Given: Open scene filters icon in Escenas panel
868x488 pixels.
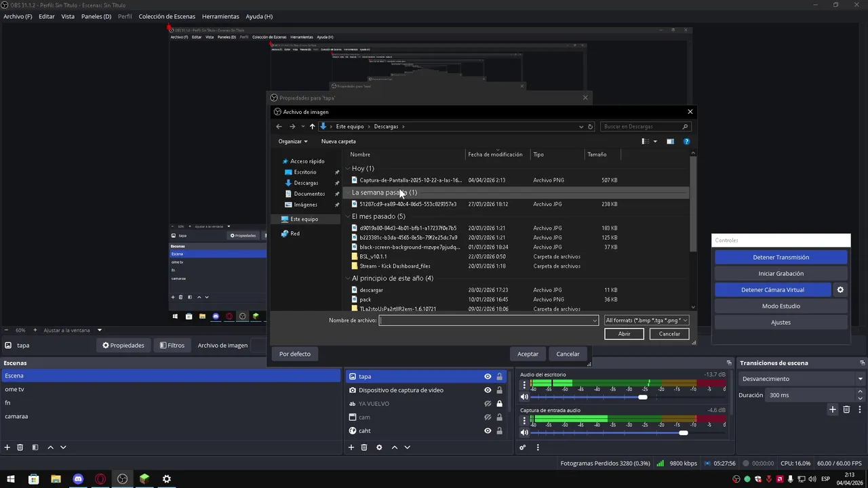Looking at the screenshot, I should coord(35,447).
